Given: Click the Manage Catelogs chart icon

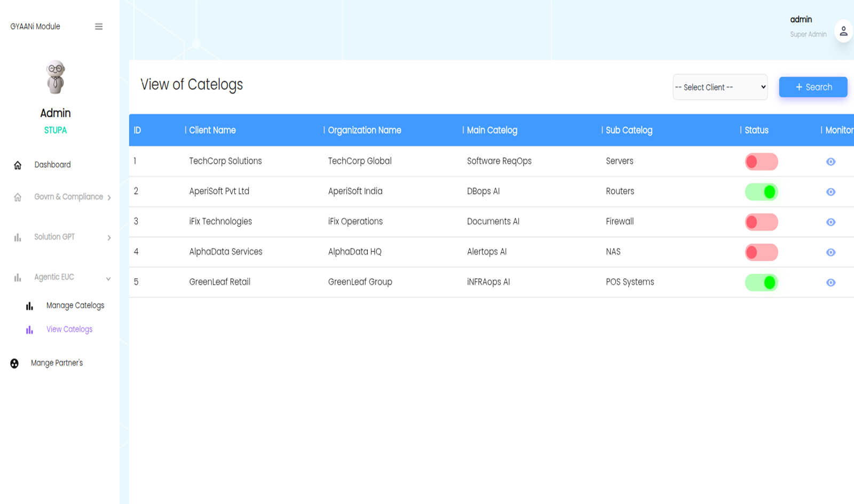Looking at the screenshot, I should (x=28, y=306).
